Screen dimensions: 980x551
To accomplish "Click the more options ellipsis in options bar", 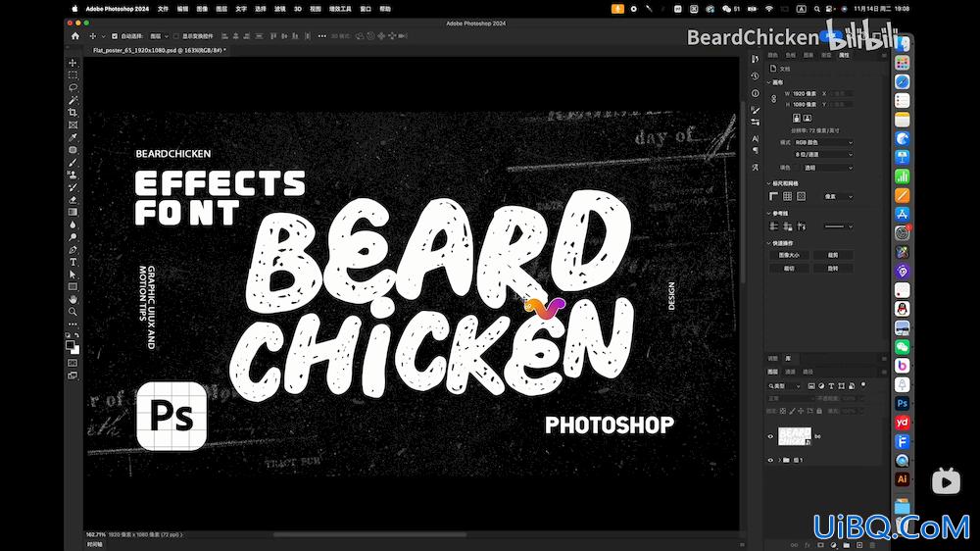I will 321,36.
